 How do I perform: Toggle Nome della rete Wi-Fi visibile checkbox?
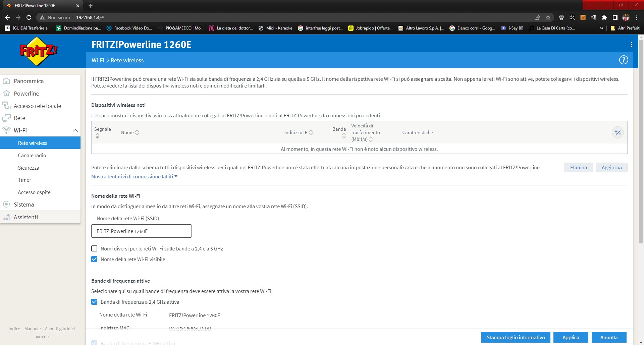click(x=94, y=259)
